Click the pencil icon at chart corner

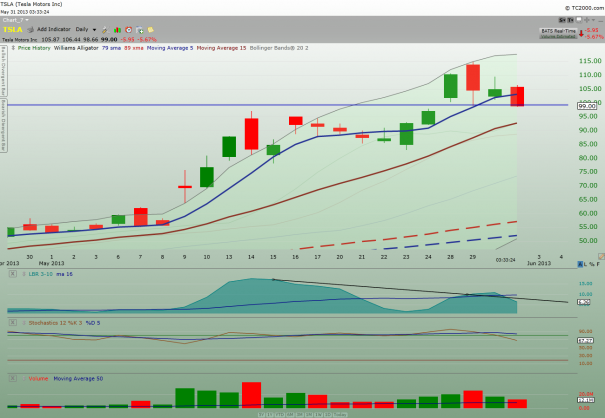(601, 256)
